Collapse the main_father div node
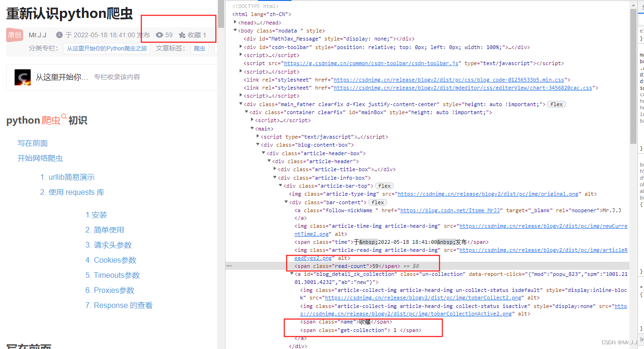644x349 pixels. click(241, 104)
